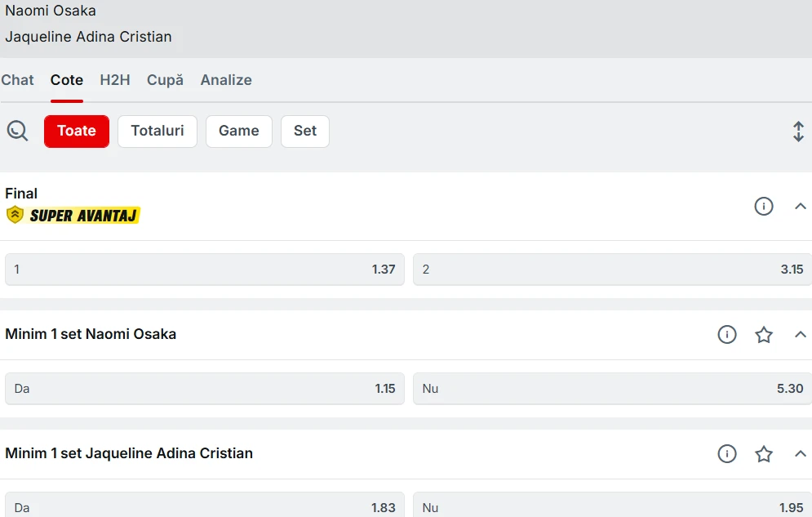
Task: Go to the Analize tab
Action: [226, 80]
